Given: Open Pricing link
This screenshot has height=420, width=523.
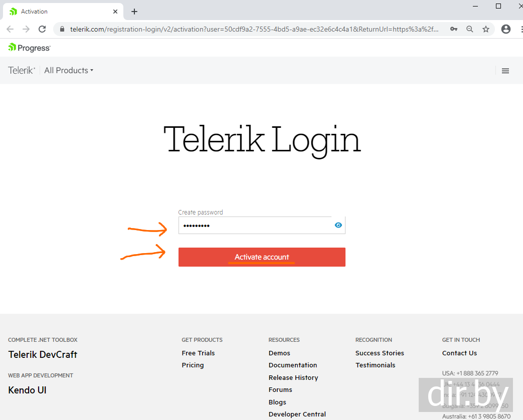Looking at the screenshot, I should 193,365.
